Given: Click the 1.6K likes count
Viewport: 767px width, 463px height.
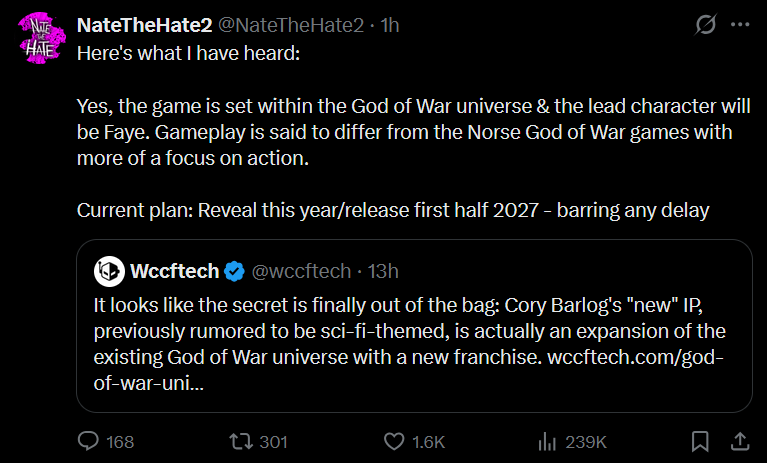Looking at the screenshot, I should click(429, 442).
